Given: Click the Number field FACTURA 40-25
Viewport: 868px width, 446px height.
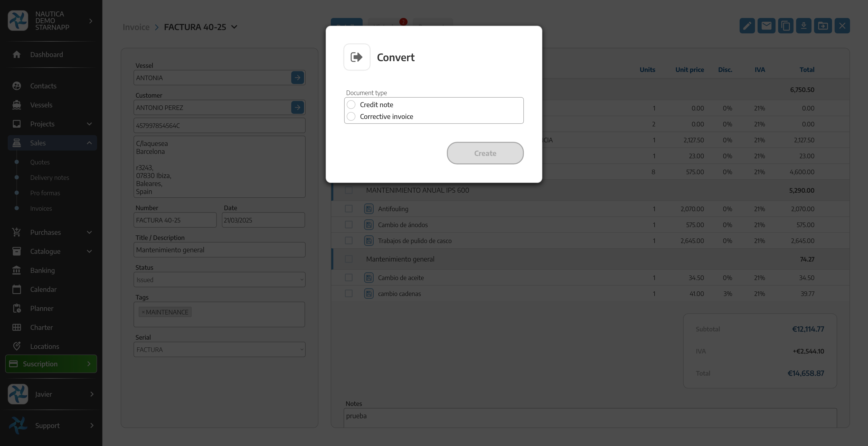Looking at the screenshot, I should [x=175, y=220].
